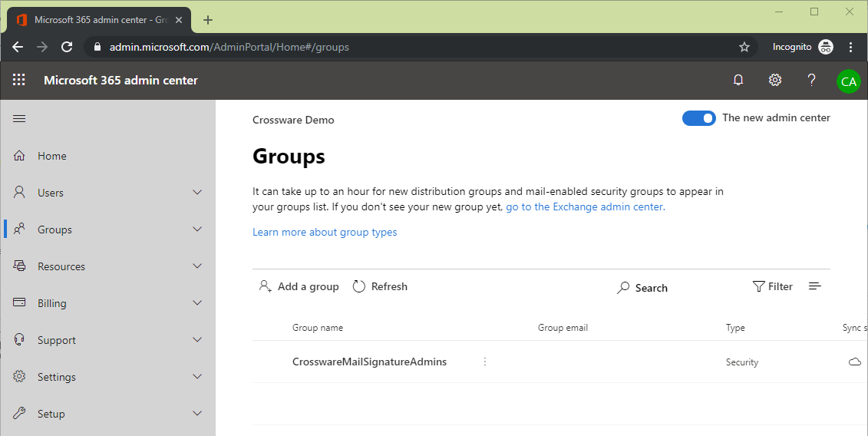Click the Refresh label
This screenshot has height=436, width=868.
click(389, 286)
